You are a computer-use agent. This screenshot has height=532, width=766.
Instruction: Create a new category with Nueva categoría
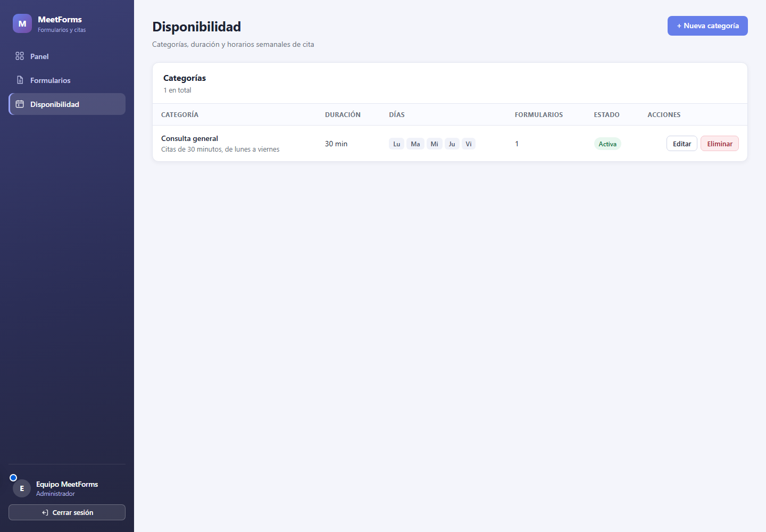click(707, 26)
